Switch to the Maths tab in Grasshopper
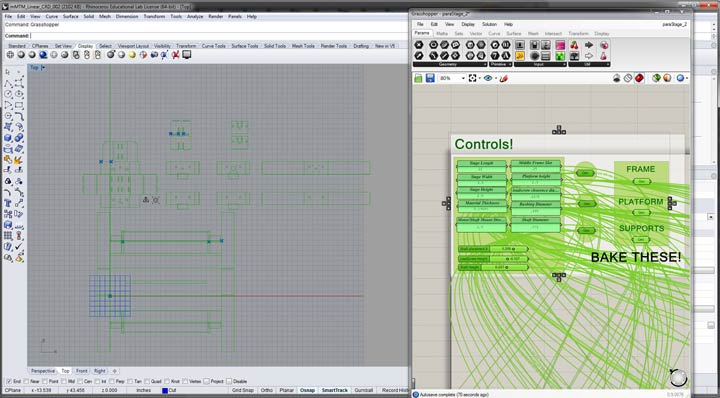This screenshot has height=398, width=720. (x=442, y=34)
